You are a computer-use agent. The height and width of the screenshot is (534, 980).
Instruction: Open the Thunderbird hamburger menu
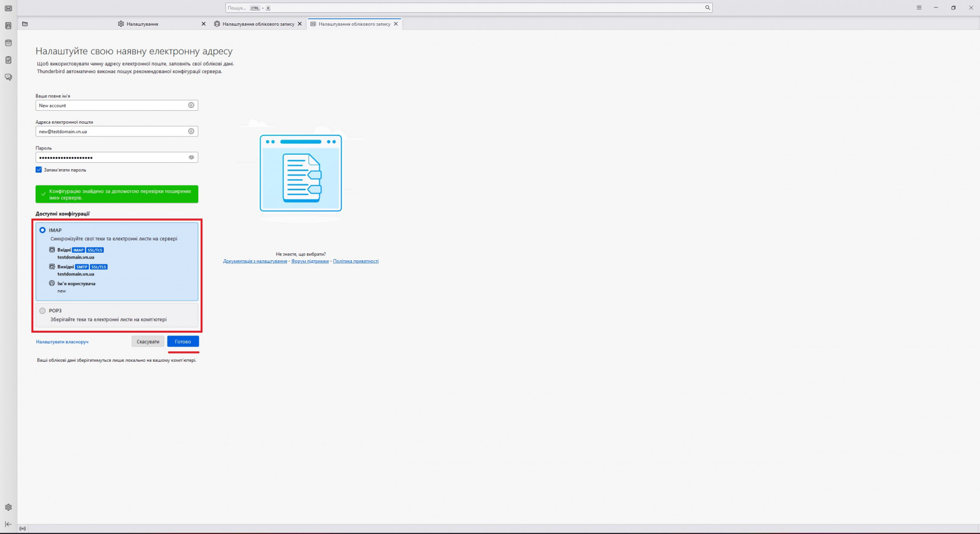point(919,8)
